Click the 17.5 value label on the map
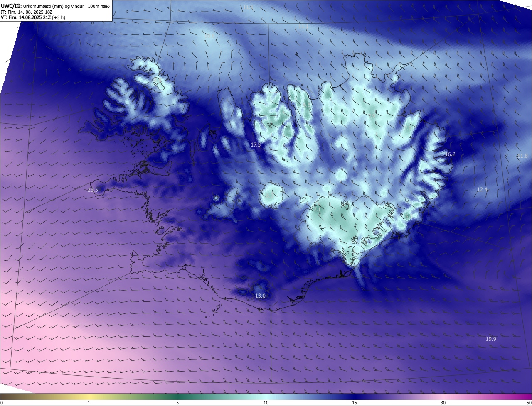Viewport: 532px width, 406px height. (256, 145)
